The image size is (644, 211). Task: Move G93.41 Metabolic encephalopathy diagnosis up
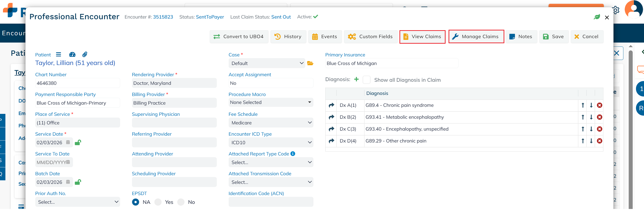(x=583, y=117)
